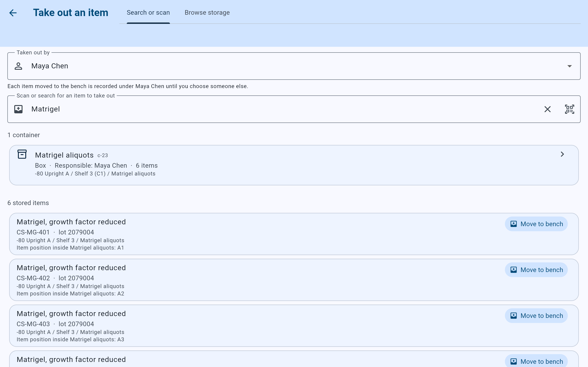Go back using the arrow icon
This screenshot has width=588, height=367.
tap(13, 13)
